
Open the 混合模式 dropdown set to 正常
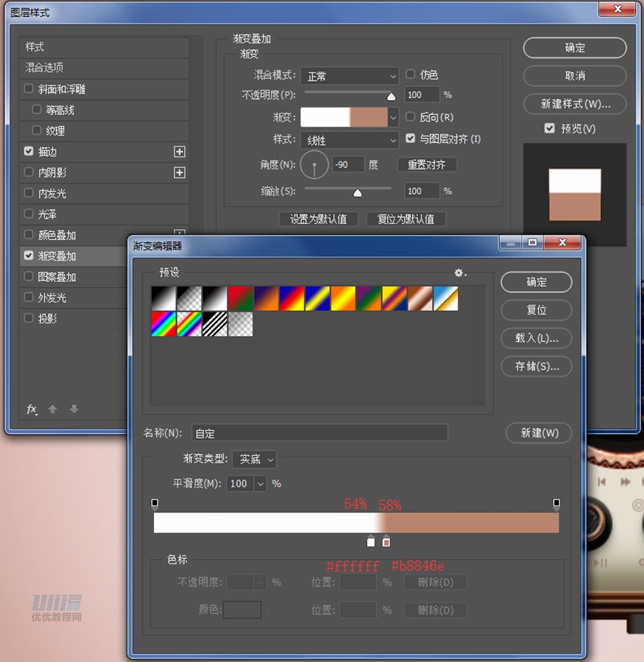click(x=349, y=76)
